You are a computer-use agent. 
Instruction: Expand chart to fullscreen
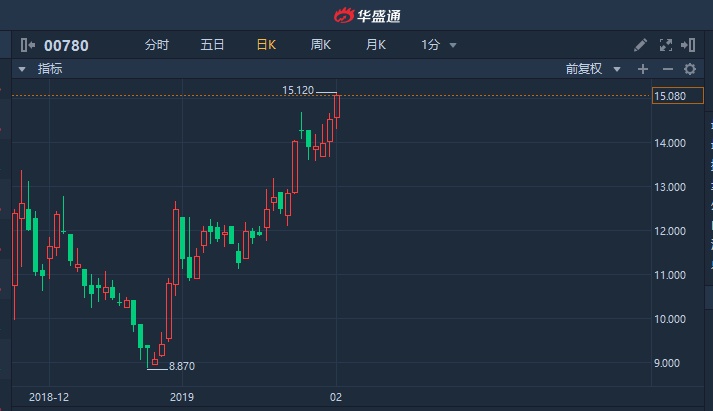[x=666, y=45]
